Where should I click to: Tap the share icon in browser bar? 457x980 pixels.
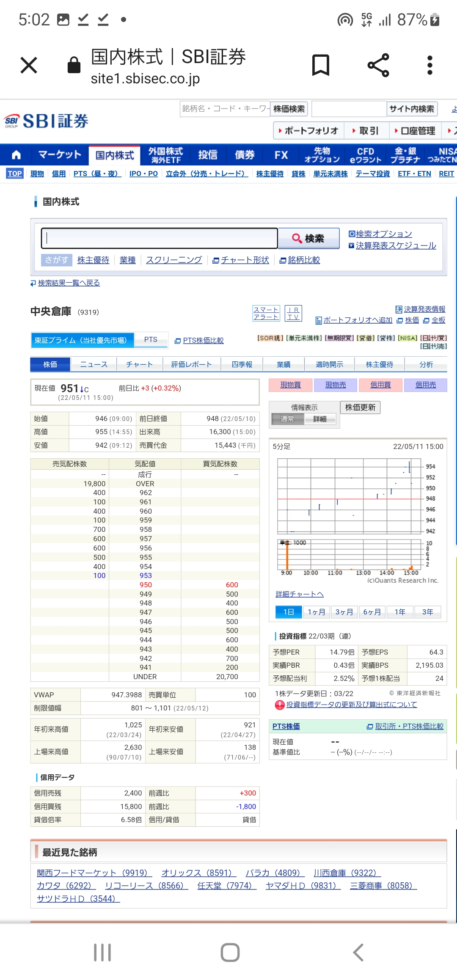click(x=378, y=65)
